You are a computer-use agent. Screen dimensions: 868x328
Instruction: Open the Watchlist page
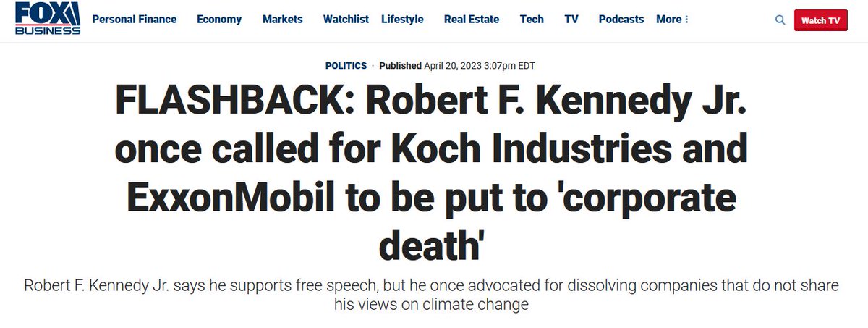tap(346, 20)
